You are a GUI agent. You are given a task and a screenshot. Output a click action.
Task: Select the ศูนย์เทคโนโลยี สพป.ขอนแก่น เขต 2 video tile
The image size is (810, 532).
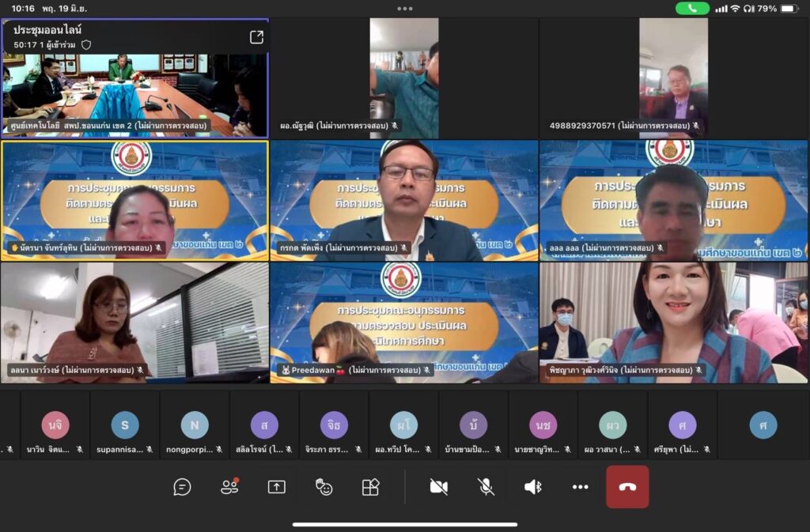click(134, 78)
